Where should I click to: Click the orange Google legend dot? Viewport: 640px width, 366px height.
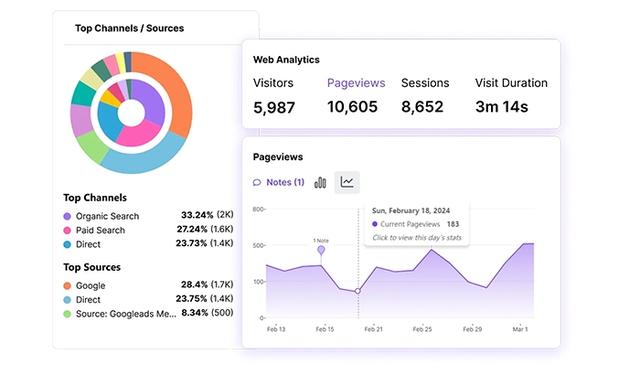pos(67,286)
